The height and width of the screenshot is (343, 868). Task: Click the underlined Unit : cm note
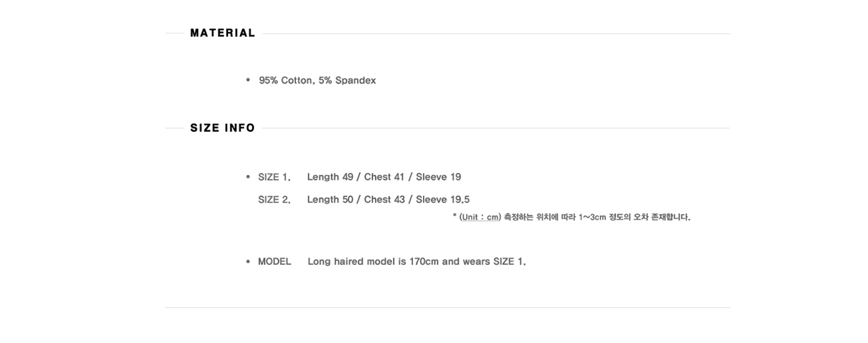[480, 217]
